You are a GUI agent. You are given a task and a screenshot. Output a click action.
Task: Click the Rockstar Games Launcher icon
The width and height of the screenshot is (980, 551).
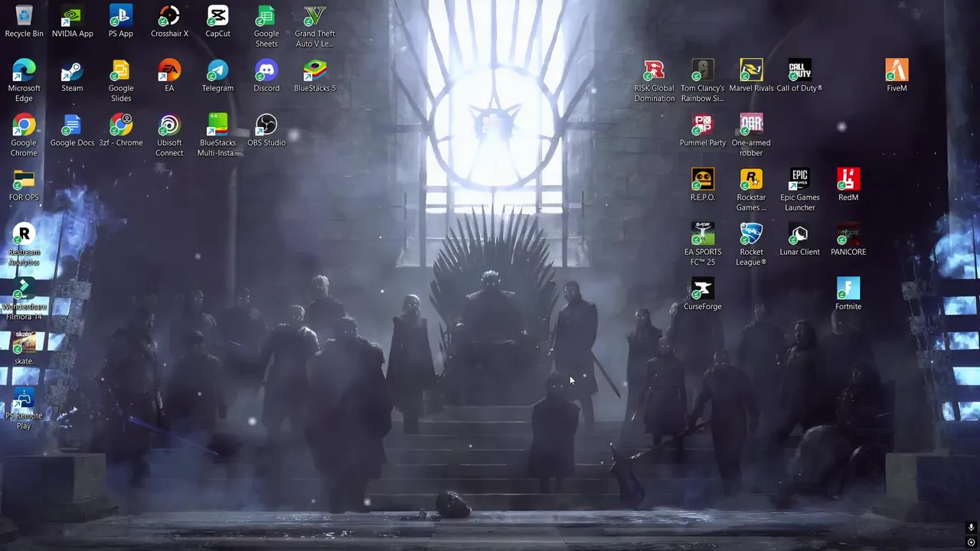click(751, 180)
